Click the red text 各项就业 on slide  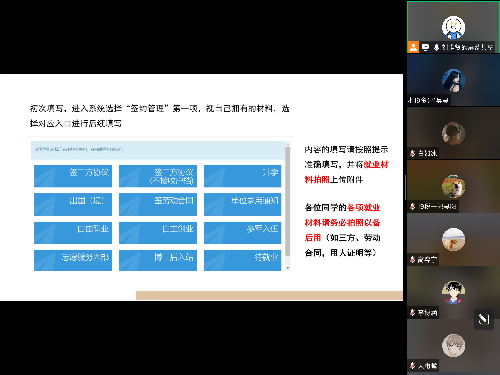[364, 208]
